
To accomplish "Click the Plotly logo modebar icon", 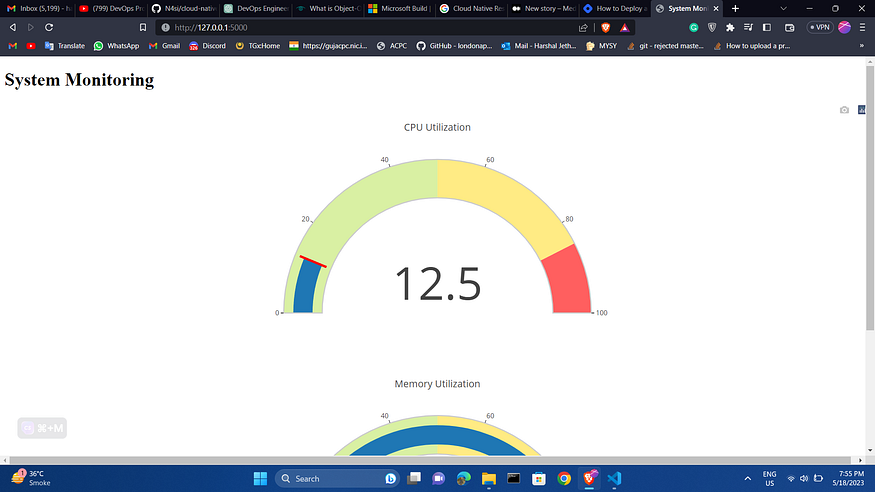I will click(x=862, y=110).
